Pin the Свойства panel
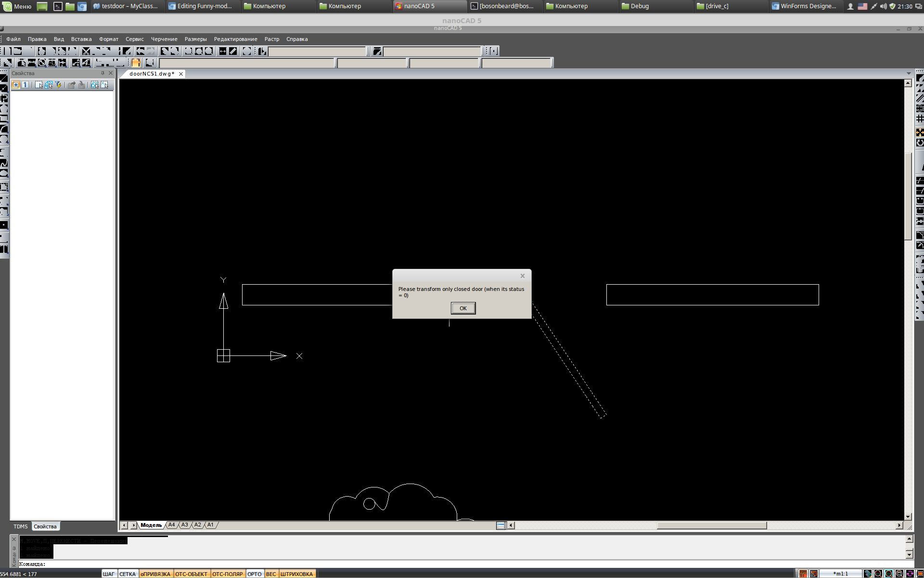Image resolution: width=924 pixels, height=578 pixels. (103, 73)
